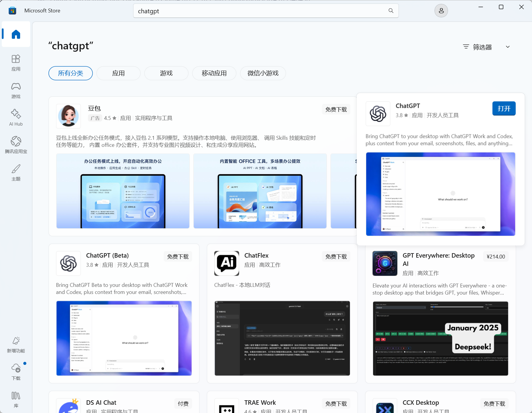
Task: Select the 微信小游戏 category tab
Action: 263,73
